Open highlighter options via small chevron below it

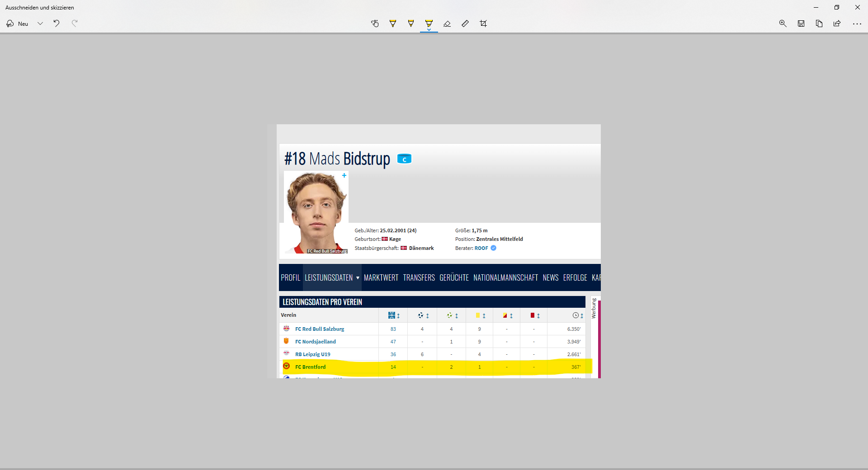(429, 30)
